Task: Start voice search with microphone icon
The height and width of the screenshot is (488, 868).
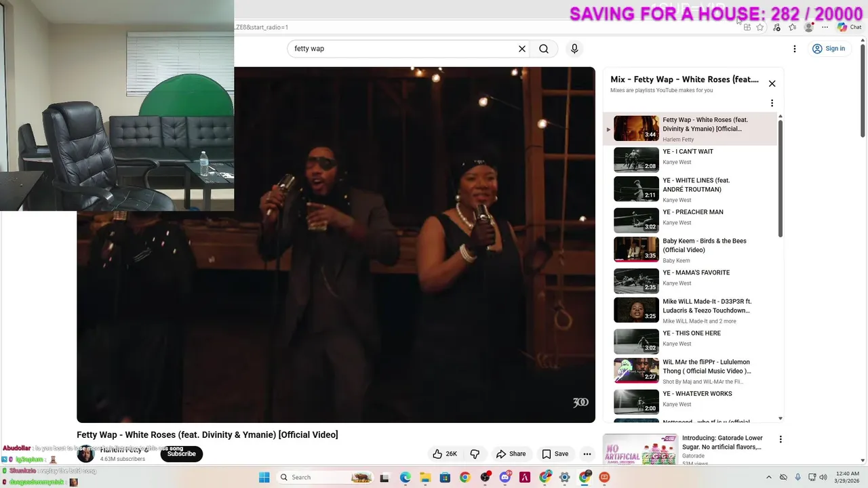Action: [574, 49]
